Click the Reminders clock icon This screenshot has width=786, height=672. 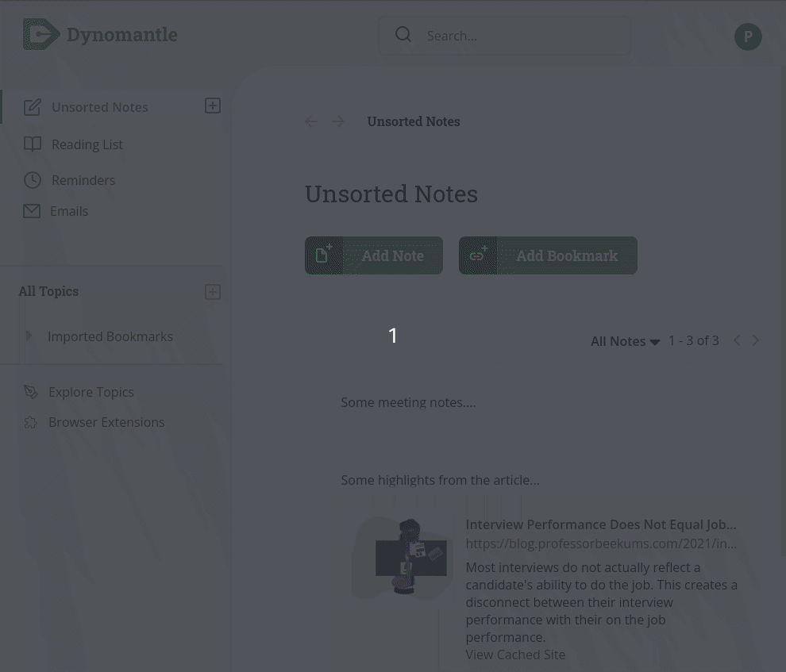click(33, 180)
